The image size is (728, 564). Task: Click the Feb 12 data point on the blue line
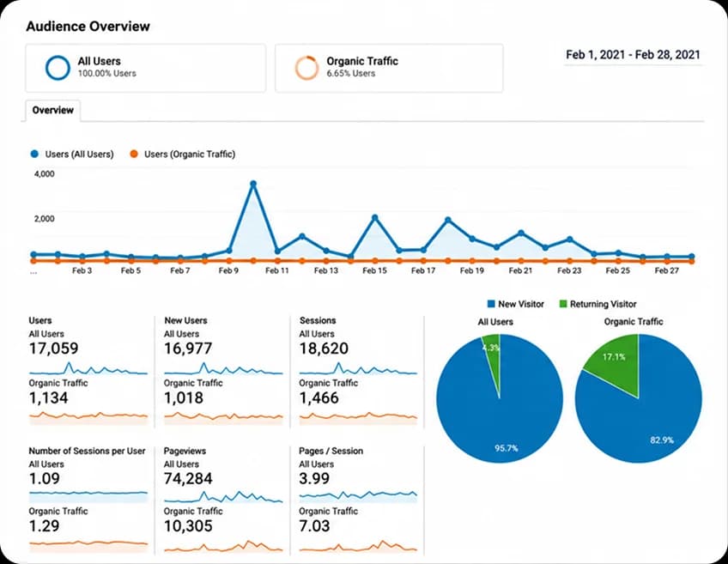302,236
